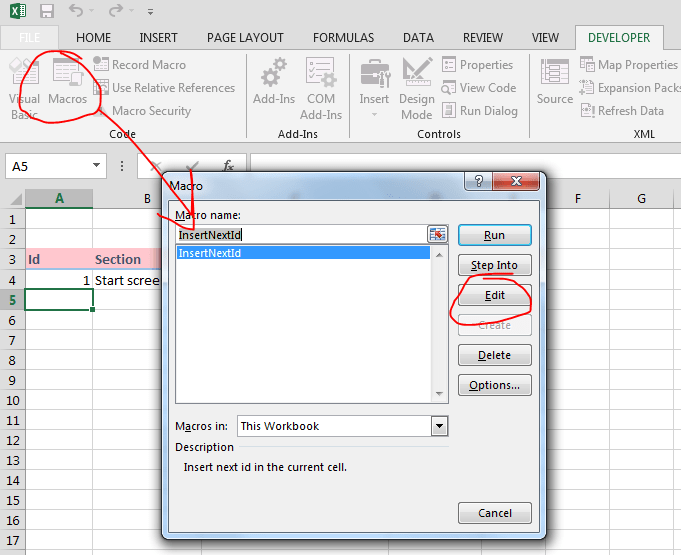Viewport: 681px width, 555px height.
Task: Click the Insert Function fx icon
Action: tap(228, 165)
